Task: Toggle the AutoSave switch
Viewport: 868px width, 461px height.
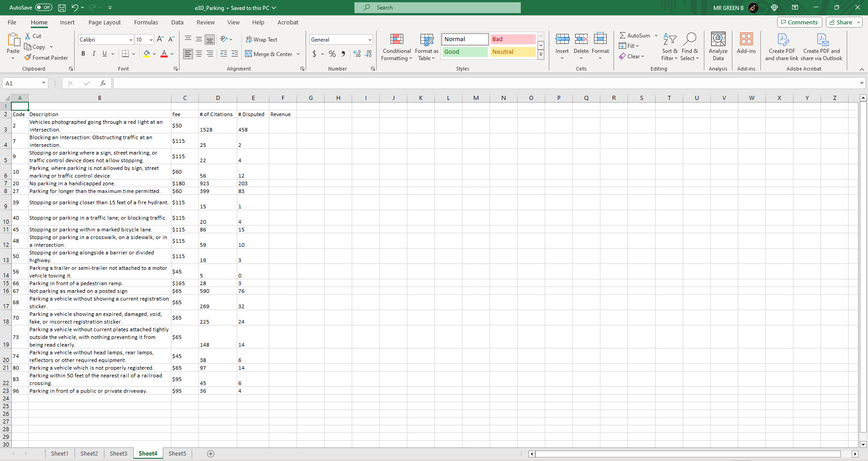Action: pyautogui.click(x=44, y=7)
